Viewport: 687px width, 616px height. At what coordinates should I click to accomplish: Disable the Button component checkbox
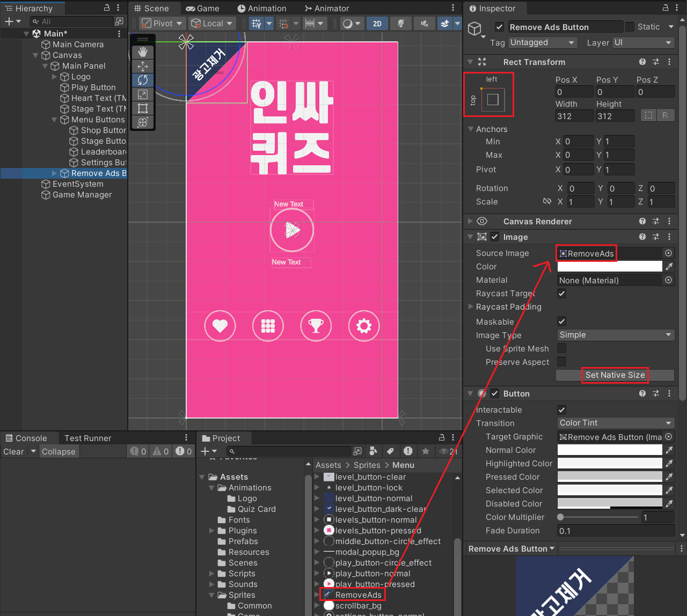click(x=494, y=393)
